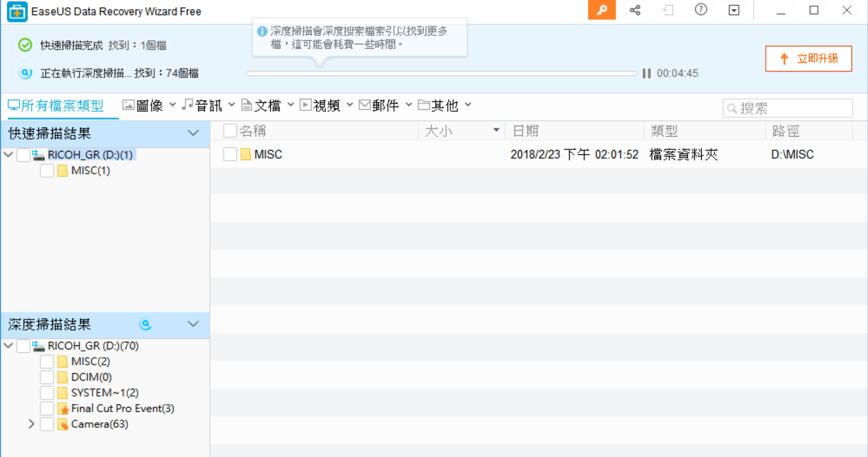This screenshot has width=868, height=457.
Task: Click the share icon in title bar
Action: click(634, 10)
